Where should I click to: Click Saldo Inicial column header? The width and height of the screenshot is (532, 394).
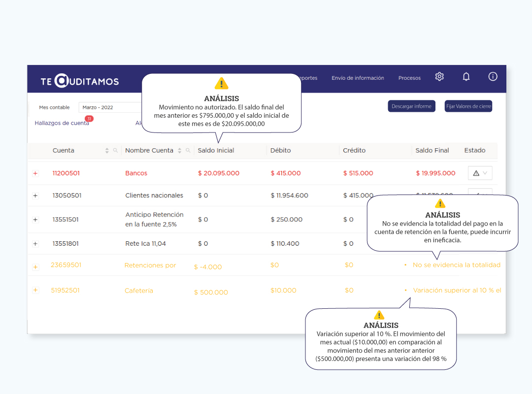(x=216, y=150)
